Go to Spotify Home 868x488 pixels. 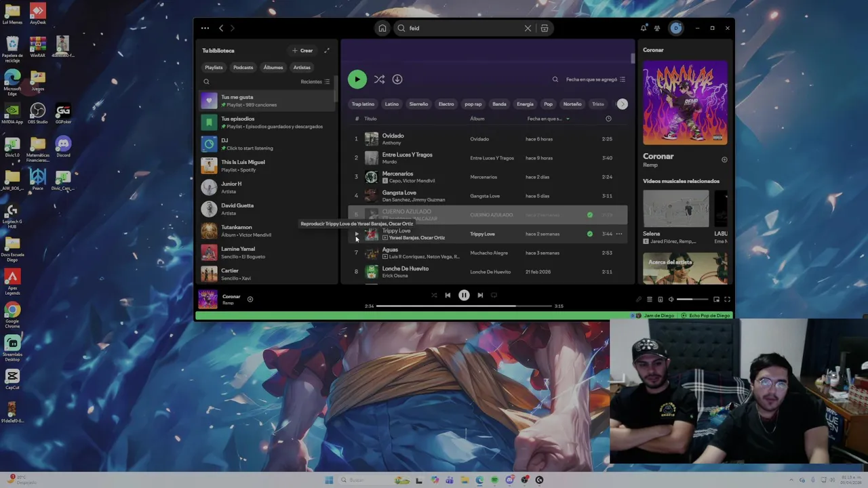click(382, 28)
